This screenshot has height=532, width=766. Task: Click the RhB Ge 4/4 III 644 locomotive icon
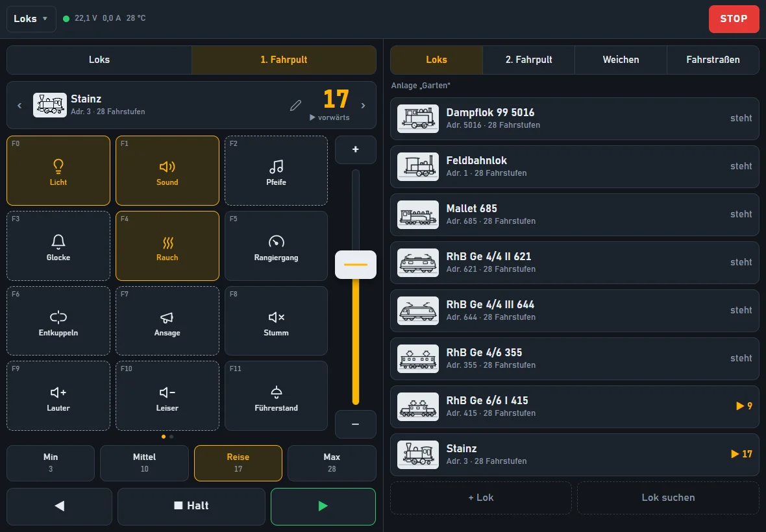click(x=418, y=310)
